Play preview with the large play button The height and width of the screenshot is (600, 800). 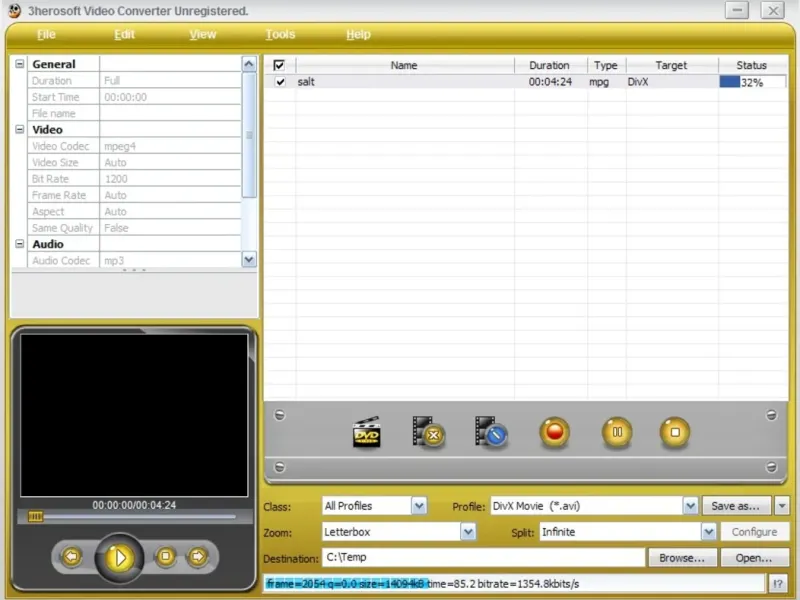click(x=119, y=558)
